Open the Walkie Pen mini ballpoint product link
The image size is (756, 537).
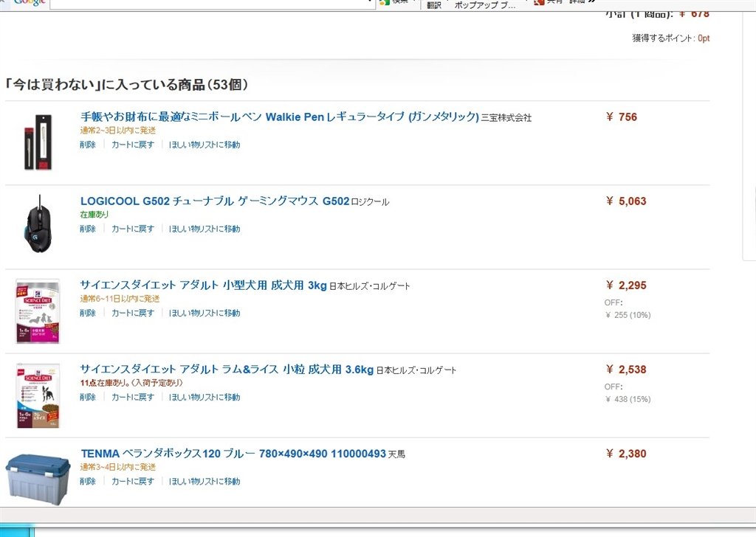tap(280, 117)
